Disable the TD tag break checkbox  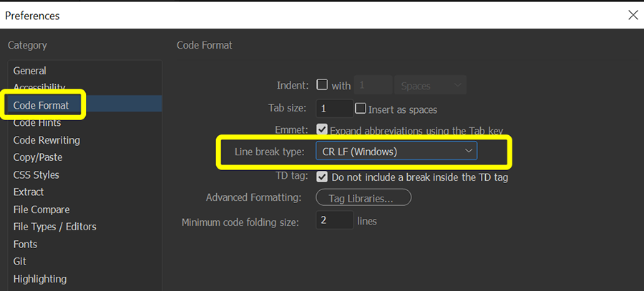click(322, 177)
